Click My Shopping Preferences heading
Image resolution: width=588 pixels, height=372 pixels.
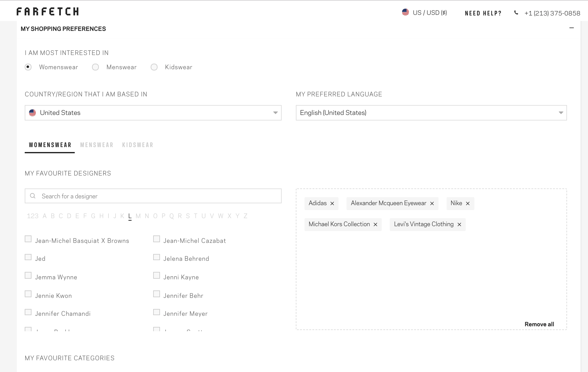63,29
